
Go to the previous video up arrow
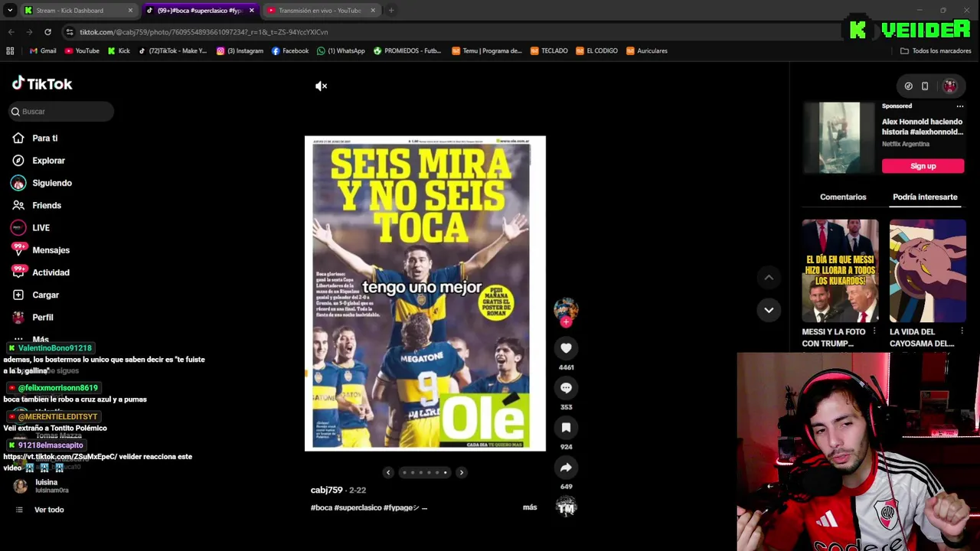pyautogui.click(x=769, y=277)
